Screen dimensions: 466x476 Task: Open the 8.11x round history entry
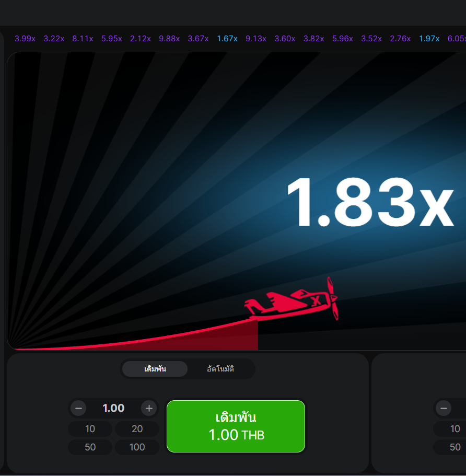[83, 39]
